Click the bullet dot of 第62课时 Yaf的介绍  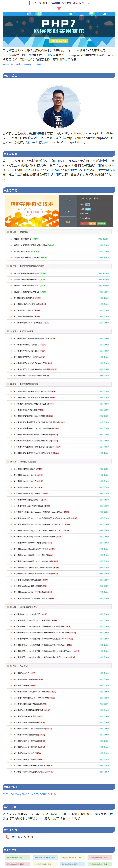(11, 673)
